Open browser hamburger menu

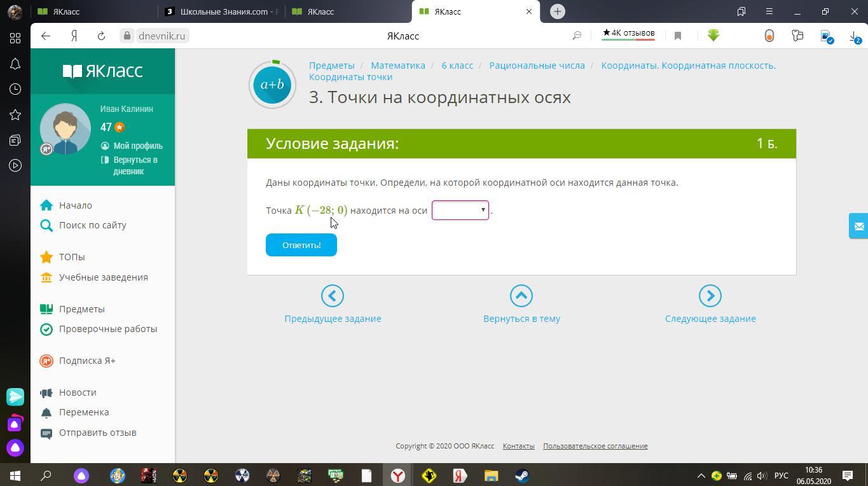(769, 11)
